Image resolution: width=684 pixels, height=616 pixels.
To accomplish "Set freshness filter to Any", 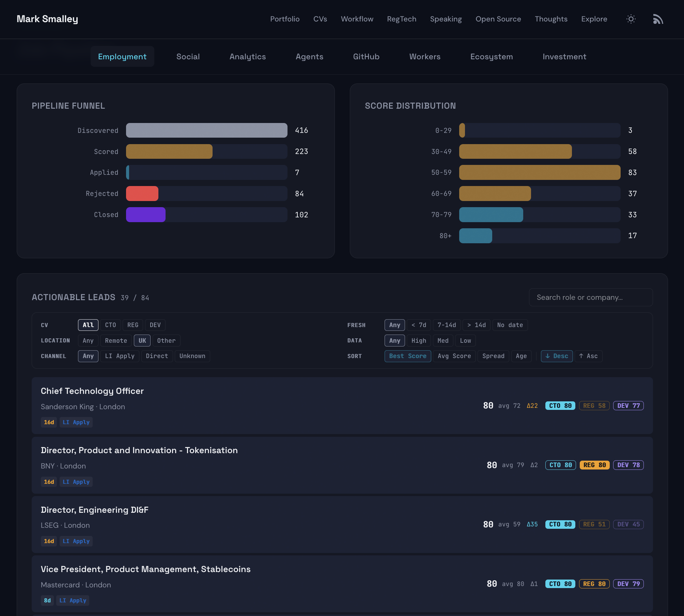I will 395,325.
